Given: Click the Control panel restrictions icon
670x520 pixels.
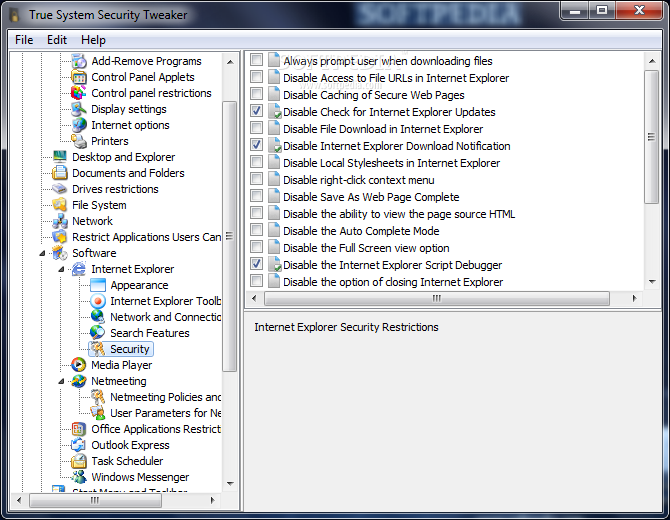Looking at the screenshot, I should [79, 93].
